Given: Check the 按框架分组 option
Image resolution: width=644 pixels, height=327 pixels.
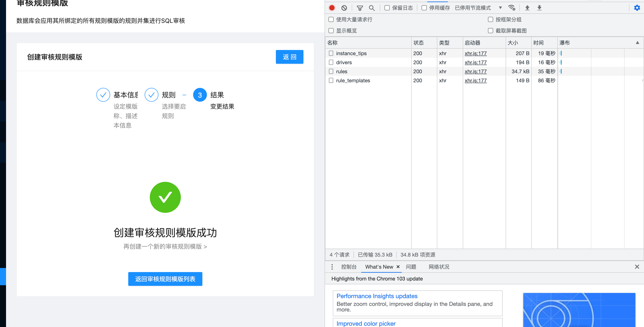Looking at the screenshot, I should [x=490, y=19].
